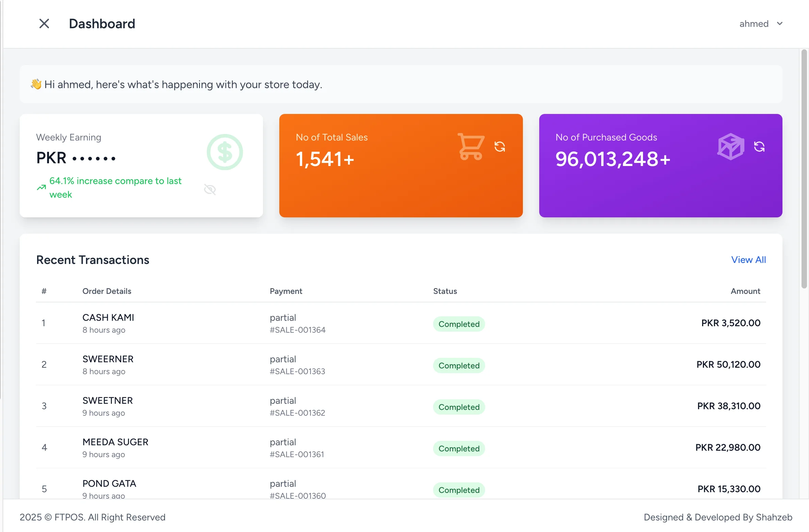The image size is (809, 532).
Task: Open View All transactions
Action: (748, 260)
